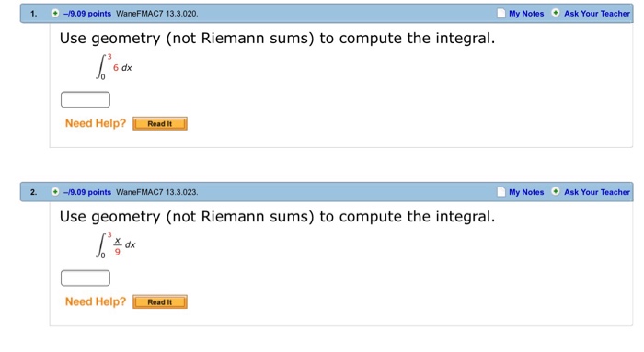This screenshot has height=352, width=644.
Task: Open Ask Your Teacher link for question 2
Action: click(597, 192)
